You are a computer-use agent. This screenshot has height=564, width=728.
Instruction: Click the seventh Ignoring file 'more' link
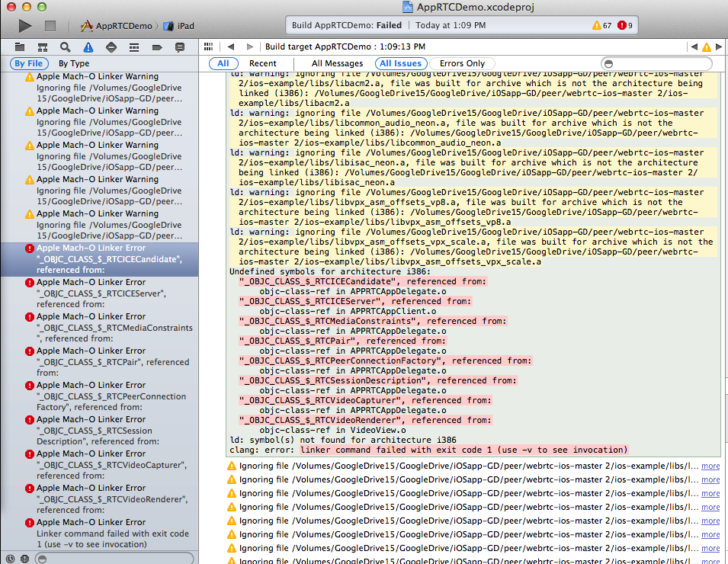click(x=710, y=548)
